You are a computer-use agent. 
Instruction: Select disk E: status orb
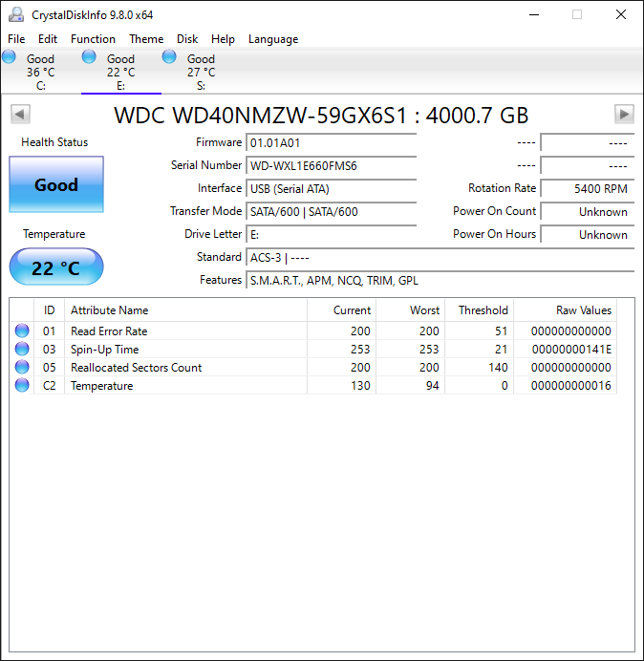click(x=89, y=56)
